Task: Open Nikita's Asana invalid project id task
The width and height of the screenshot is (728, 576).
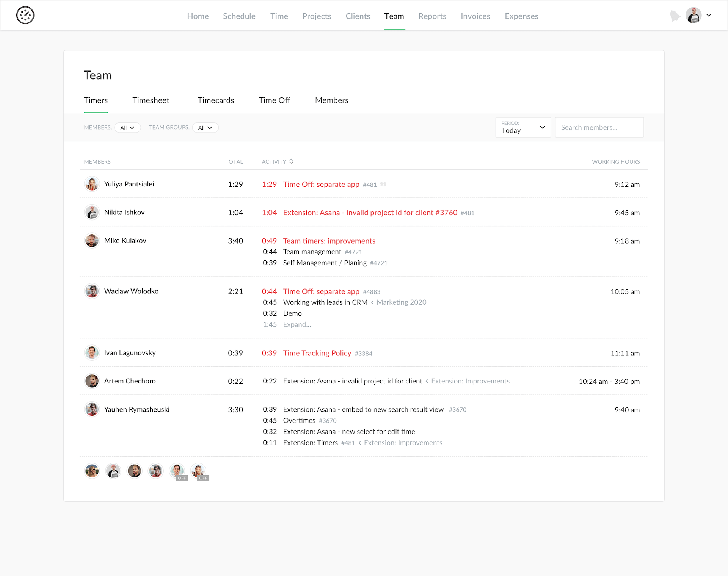Action: click(x=370, y=213)
